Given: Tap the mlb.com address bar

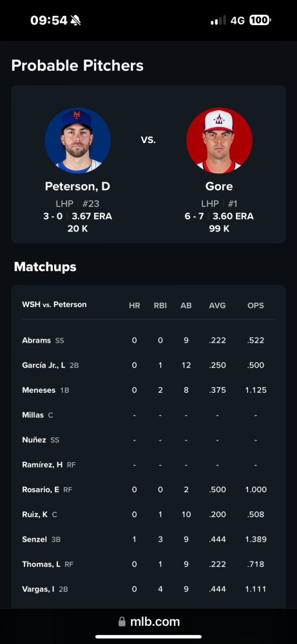Looking at the screenshot, I should [149, 622].
